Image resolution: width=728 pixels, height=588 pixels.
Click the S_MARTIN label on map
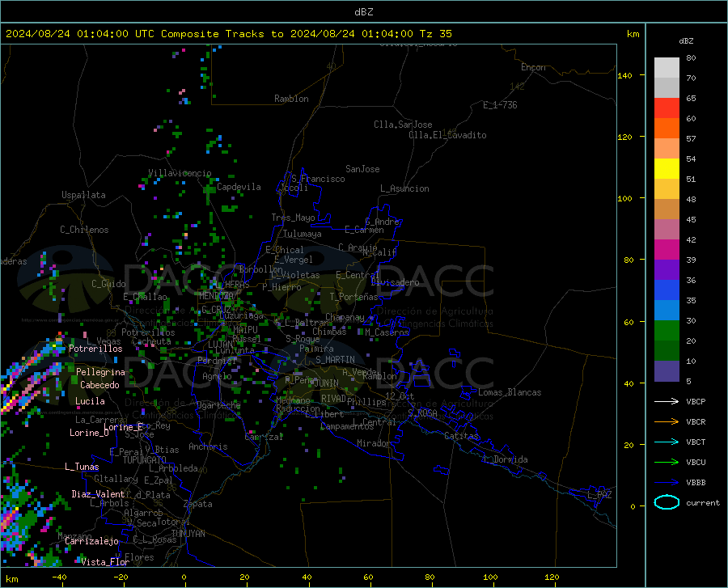click(x=335, y=360)
